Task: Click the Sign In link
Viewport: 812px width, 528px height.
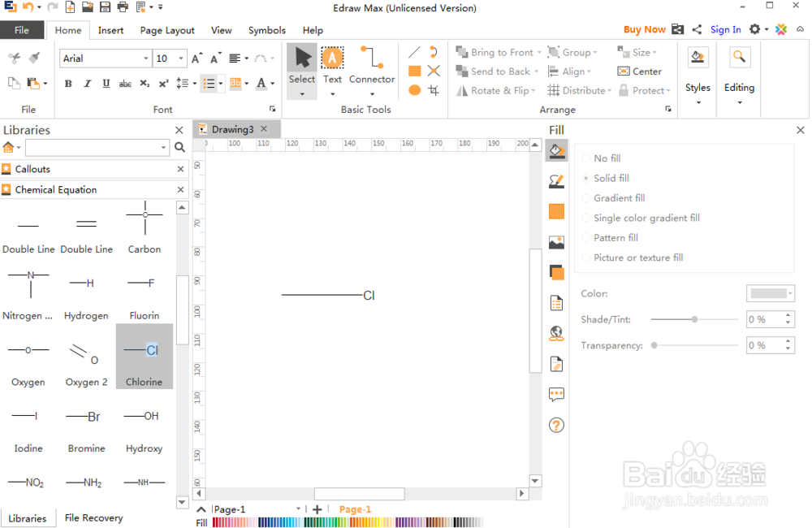Action: pyautogui.click(x=725, y=29)
